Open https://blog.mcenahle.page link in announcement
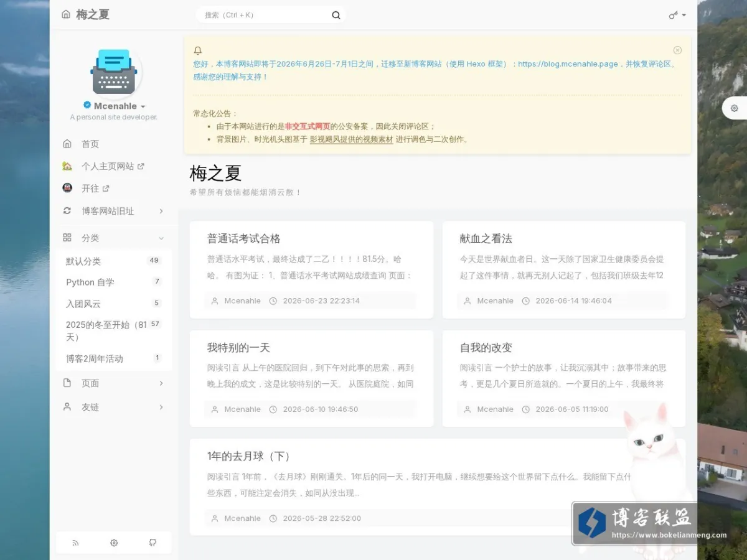Viewport: 747px width, 560px height. [x=568, y=64]
